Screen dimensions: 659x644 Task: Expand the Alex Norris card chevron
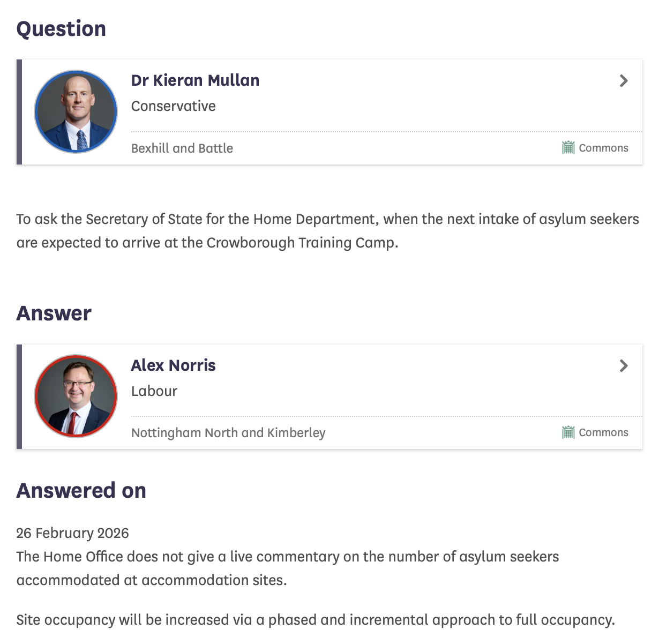(624, 366)
